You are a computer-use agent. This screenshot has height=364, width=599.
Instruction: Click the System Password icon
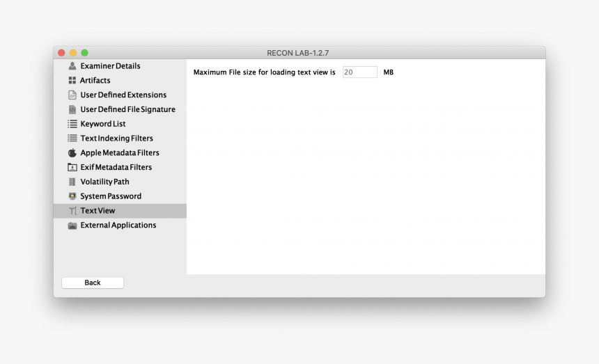point(72,196)
